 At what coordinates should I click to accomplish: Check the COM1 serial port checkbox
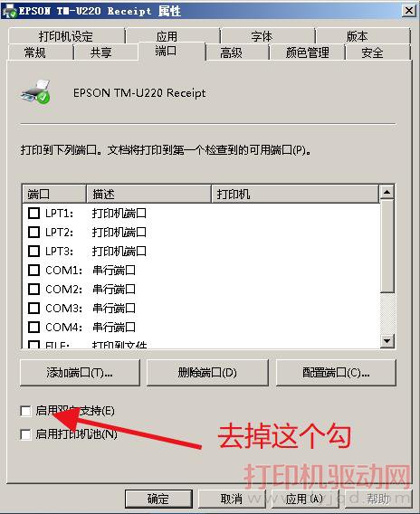click(x=33, y=270)
